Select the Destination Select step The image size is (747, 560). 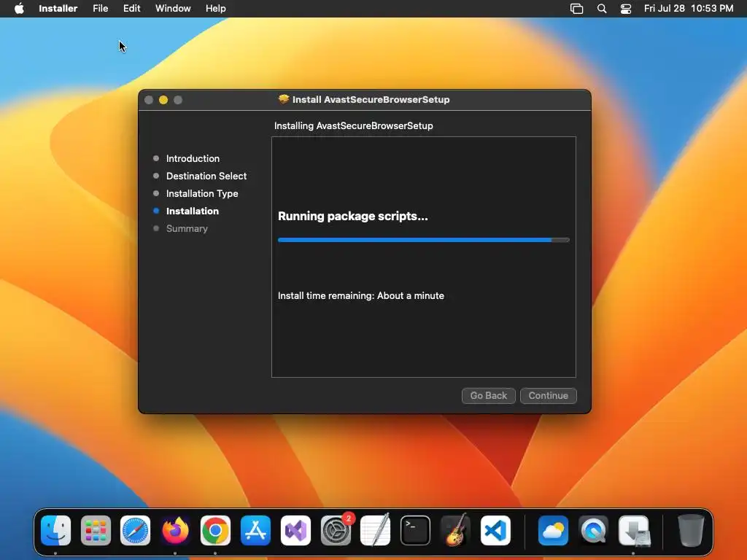pyautogui.click(x=206, y=176)
